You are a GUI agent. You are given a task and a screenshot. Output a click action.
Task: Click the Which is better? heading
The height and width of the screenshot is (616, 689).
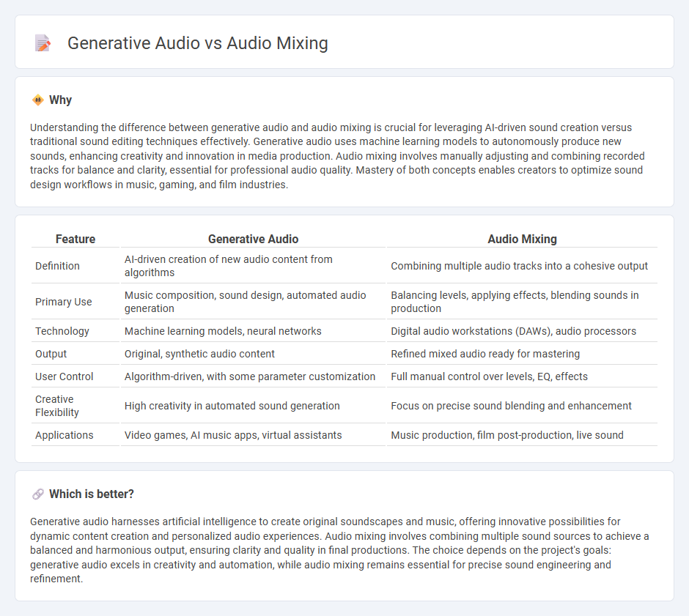tap(92, 494)
